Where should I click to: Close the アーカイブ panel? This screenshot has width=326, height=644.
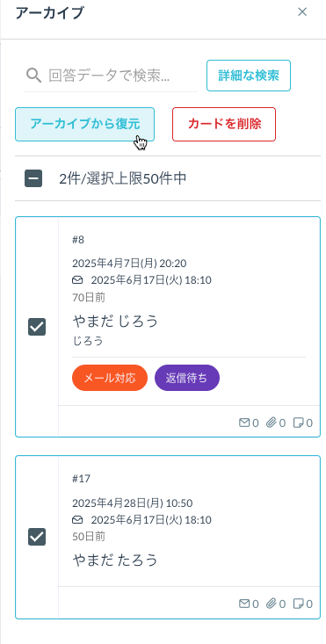coord(302,12)
